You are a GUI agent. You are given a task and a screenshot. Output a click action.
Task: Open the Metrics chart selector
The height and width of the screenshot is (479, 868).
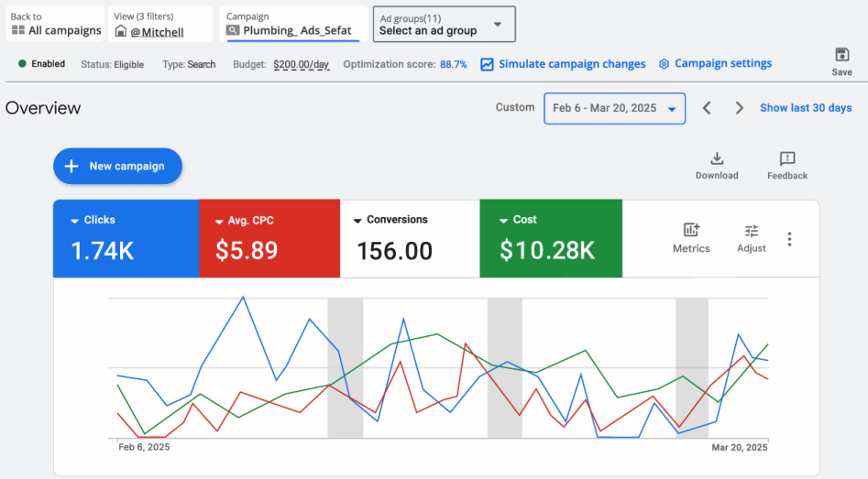tap(691, 232)
